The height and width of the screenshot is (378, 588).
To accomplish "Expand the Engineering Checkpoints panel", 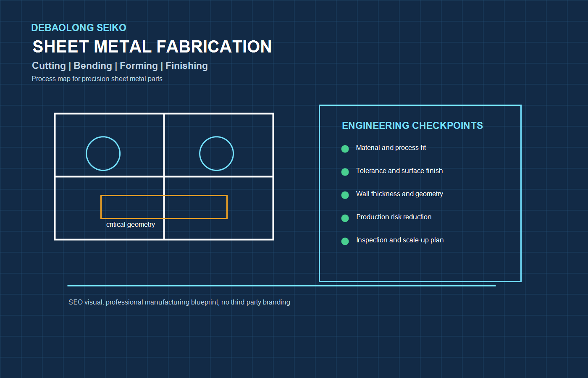I will (x=420, y=193).
